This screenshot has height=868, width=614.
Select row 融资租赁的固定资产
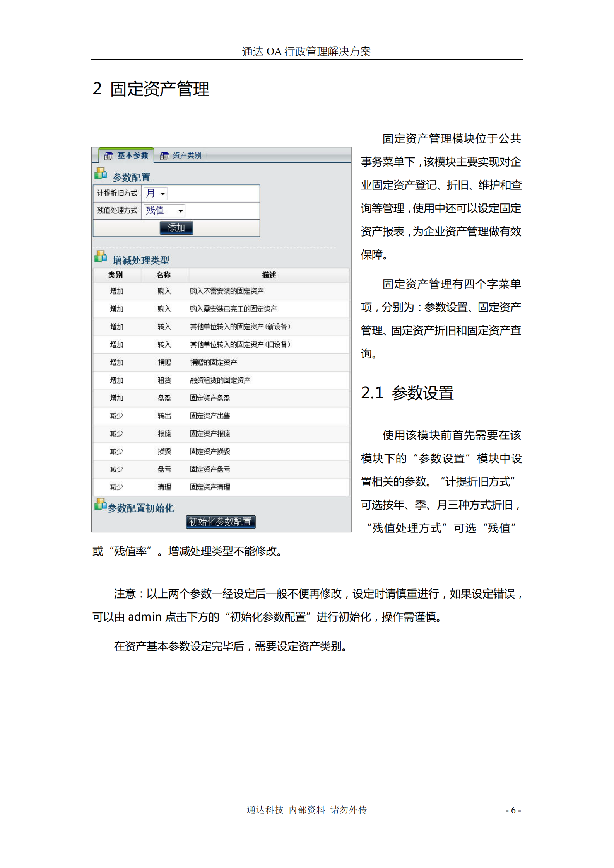(x=221, y=380)
